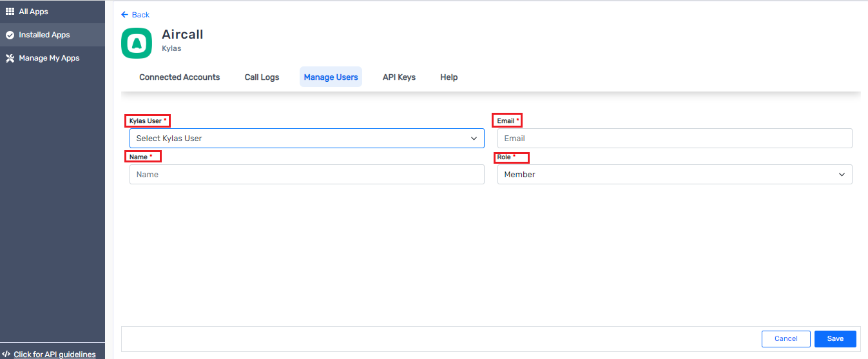Screen dimensions: 868x359
Task: Click the Manage My Apps tools icon
Action: pyautogui.click(x=10, y=58)
